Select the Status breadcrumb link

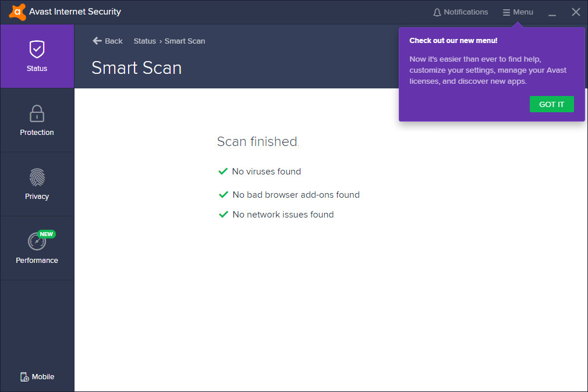(x=144, y=41)
